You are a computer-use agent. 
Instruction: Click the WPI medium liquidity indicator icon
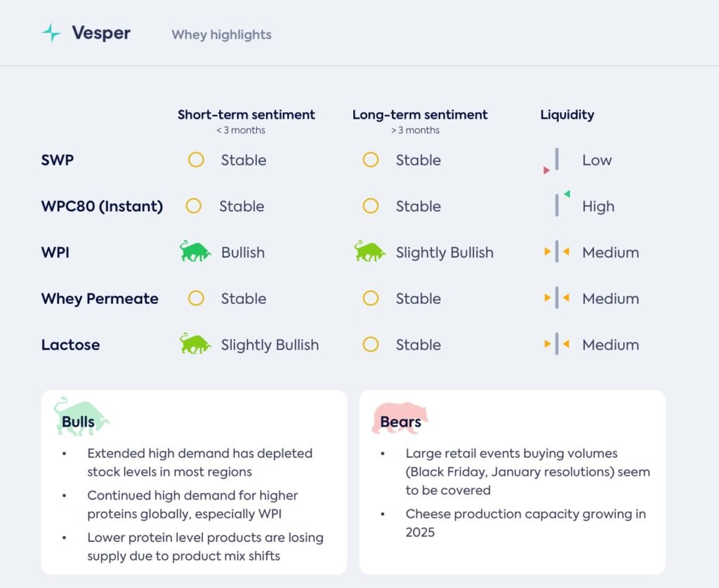pos(557,252)
